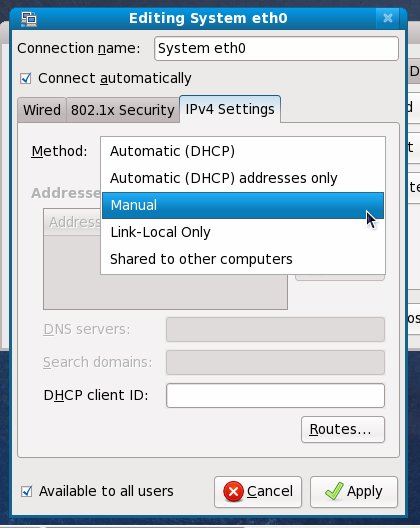
Task: Pick Link-Local Only method
Action: 243,232
